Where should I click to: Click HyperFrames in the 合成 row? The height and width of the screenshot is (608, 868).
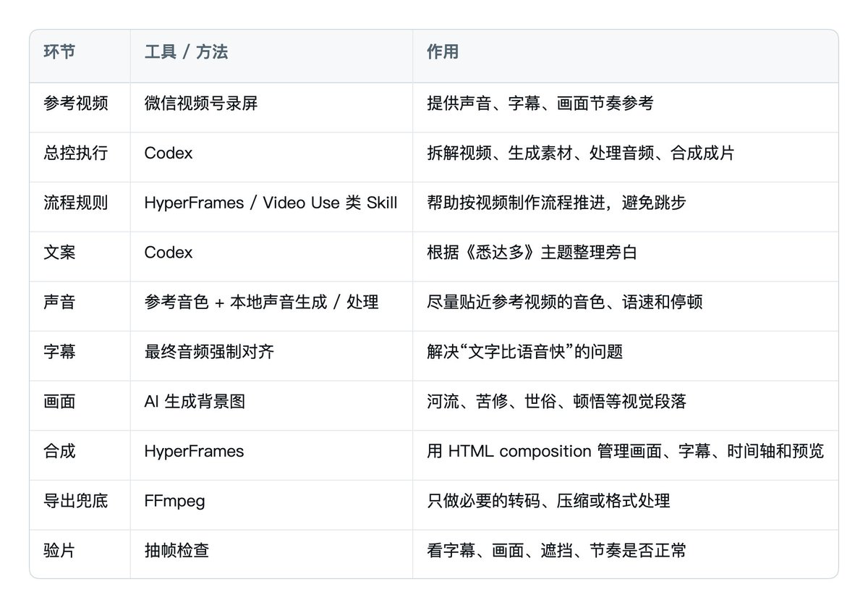click(x=195, y=451)
